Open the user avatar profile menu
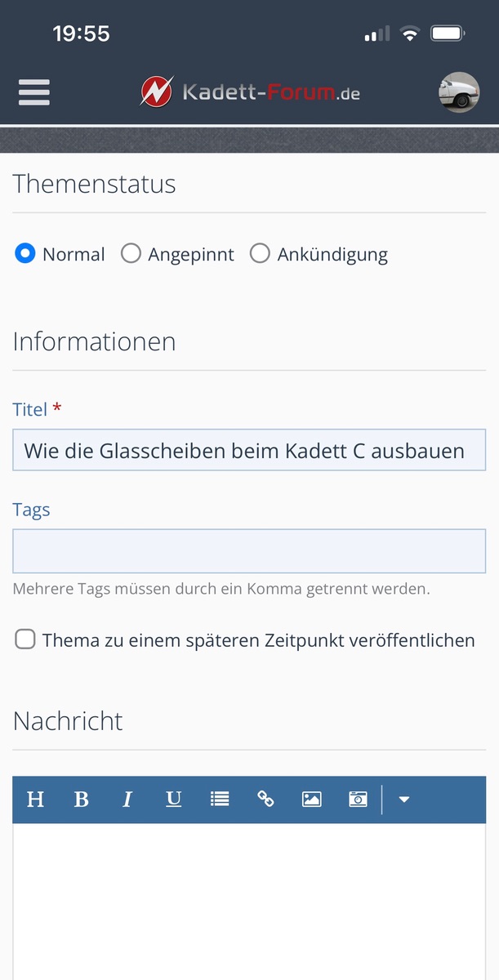 458,92
